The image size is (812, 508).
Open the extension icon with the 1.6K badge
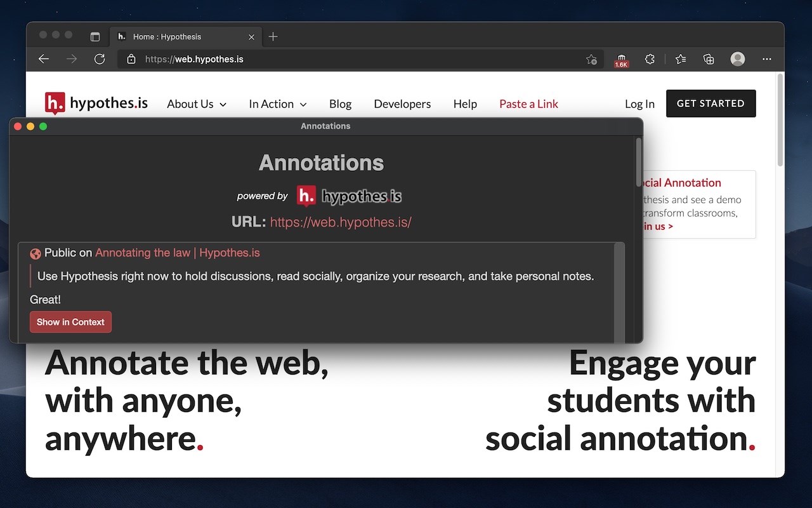(x=621, y=60)
